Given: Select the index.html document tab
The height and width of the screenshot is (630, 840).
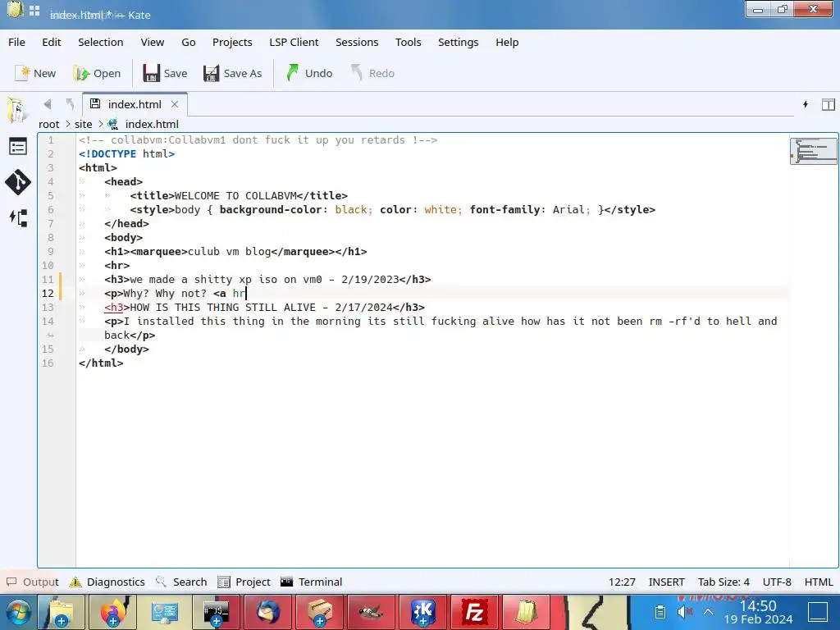Looking at the screenshot, I should (x=135, y=104).
